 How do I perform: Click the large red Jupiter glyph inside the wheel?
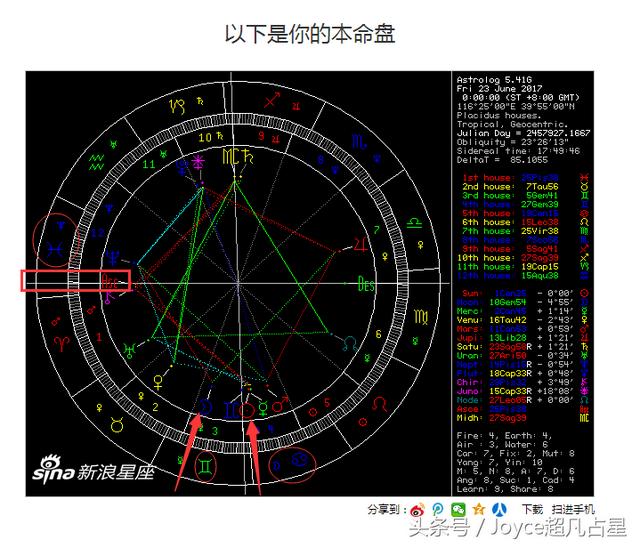(x=361, y=245)
